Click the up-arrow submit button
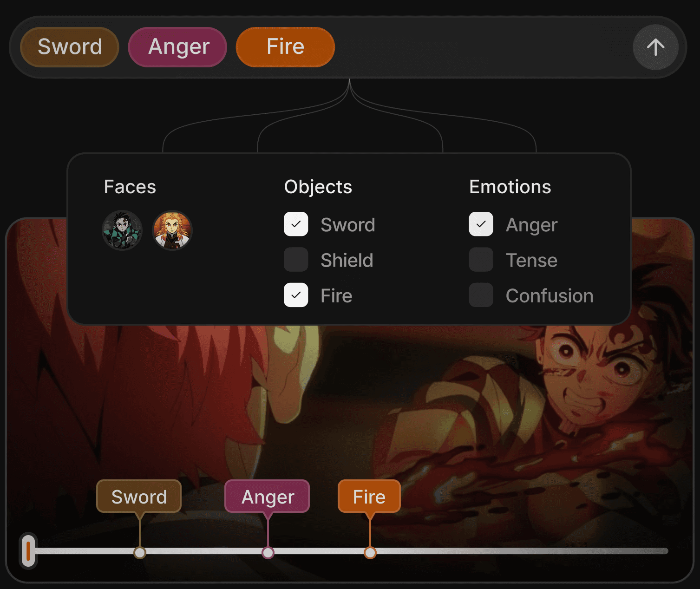This screenshot has height=589, width=700. (x=655, y=47)
